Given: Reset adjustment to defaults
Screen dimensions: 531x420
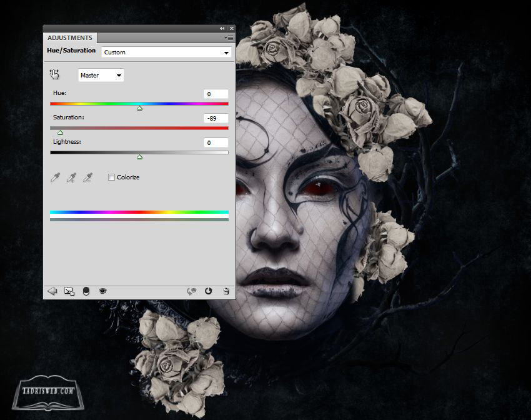Looking at the screenshot, I should click(208, 291).
